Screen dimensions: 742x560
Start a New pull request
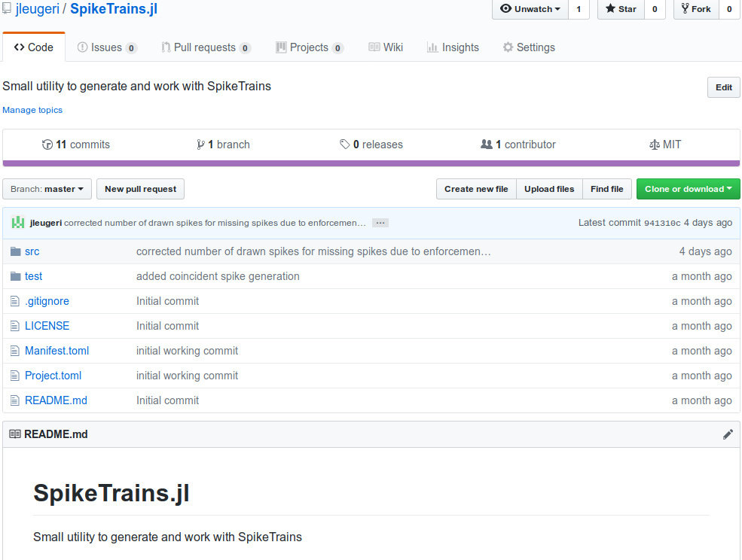click(x=141, y=189)
